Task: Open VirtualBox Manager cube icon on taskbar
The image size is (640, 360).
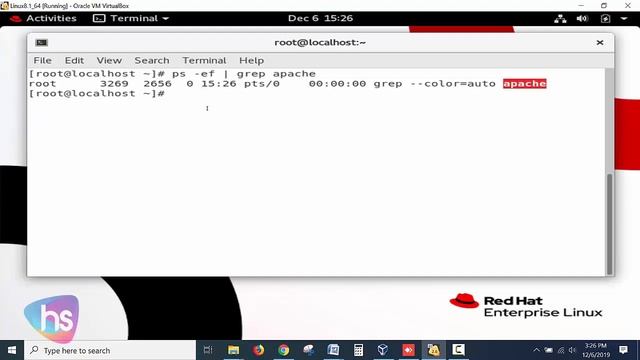Action: tap(383, 350)
